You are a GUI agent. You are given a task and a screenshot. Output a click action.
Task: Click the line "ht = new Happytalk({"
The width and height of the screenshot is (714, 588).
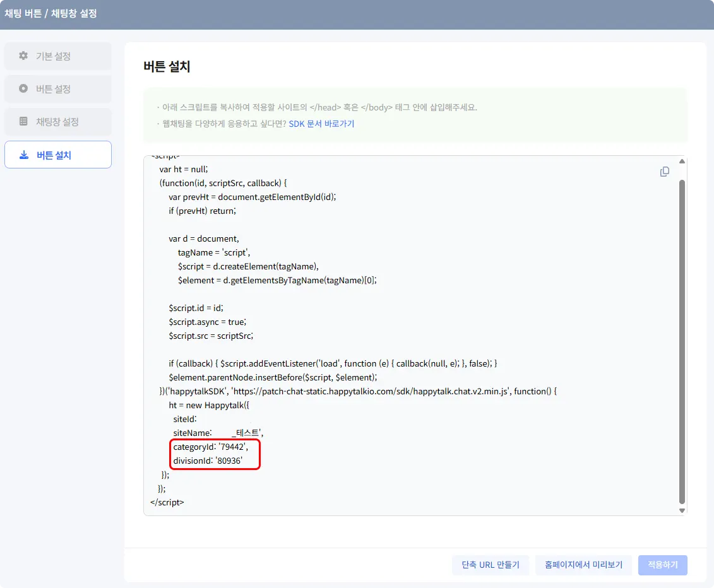click(209, 405)
